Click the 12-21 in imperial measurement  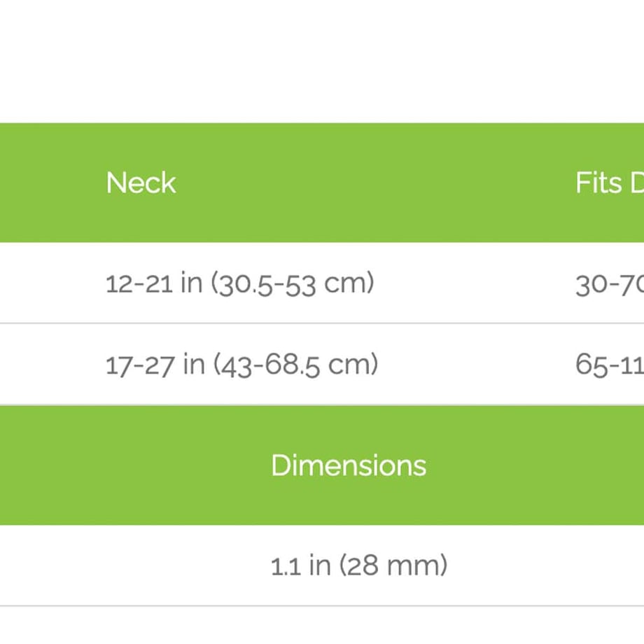154,283
